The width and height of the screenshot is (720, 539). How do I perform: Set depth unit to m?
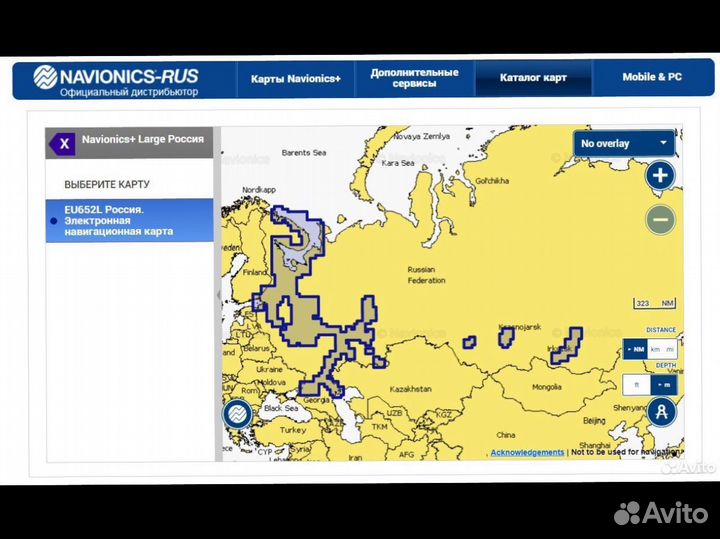point(664,385)
